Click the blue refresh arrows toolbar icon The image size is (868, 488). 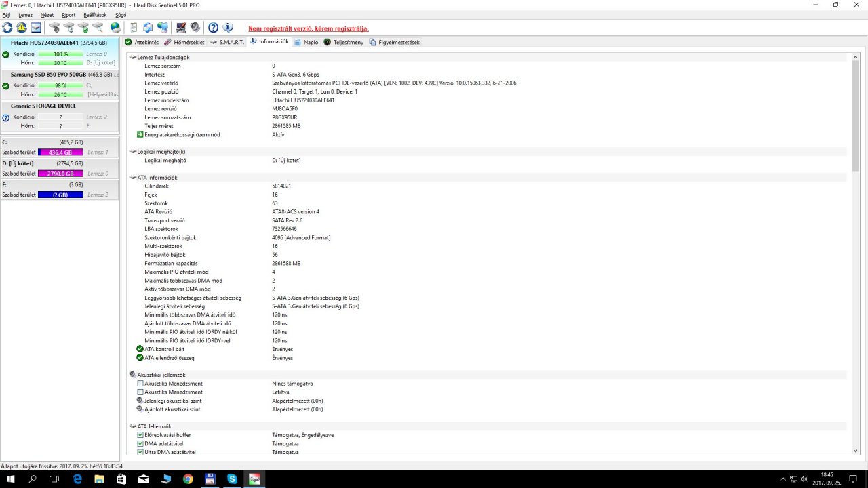coord(7,28)
